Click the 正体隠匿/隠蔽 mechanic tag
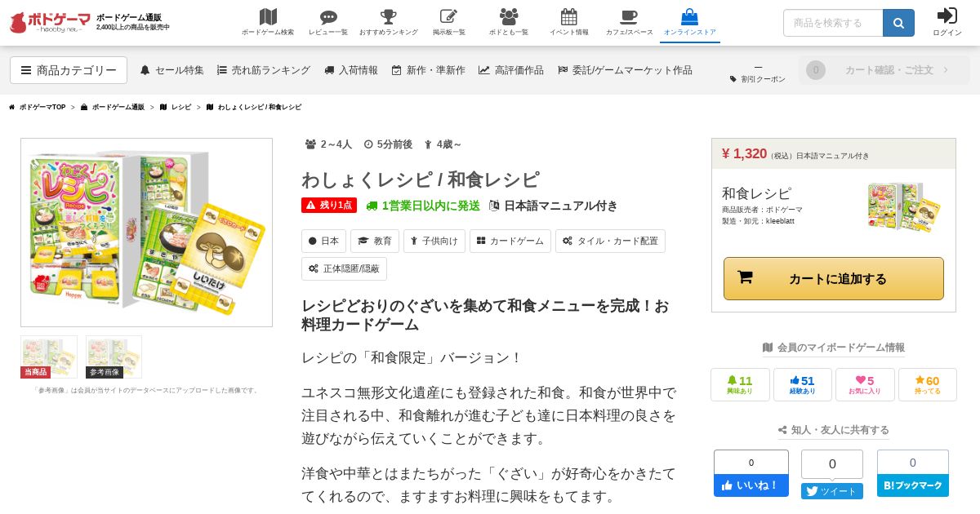Viewport: 980px width, 514px height. [344, 268]
